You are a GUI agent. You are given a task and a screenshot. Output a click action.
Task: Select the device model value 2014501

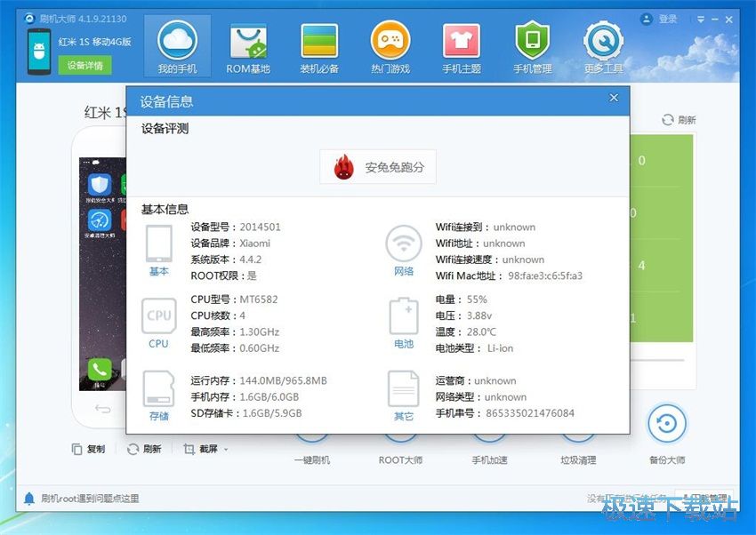(x=260, y=227)
